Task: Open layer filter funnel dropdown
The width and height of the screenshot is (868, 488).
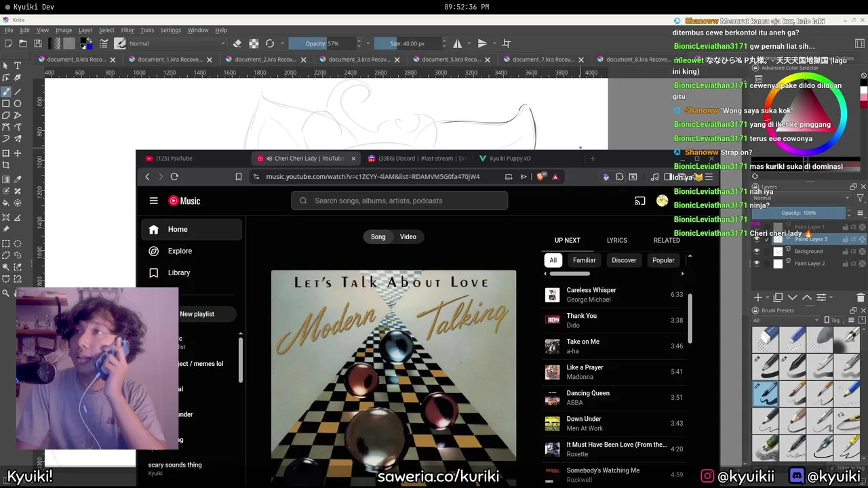Action: coord(861,198)
